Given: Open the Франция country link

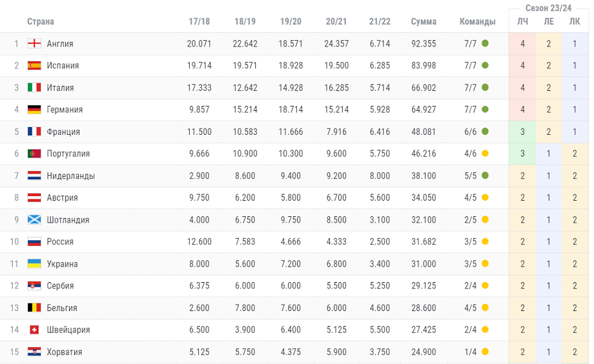Looking at the screenshot, I should tap(63, 132).
